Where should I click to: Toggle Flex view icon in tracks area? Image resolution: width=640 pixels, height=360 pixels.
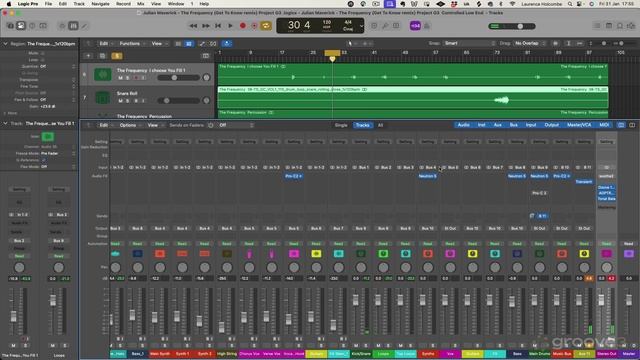[213, 43]
